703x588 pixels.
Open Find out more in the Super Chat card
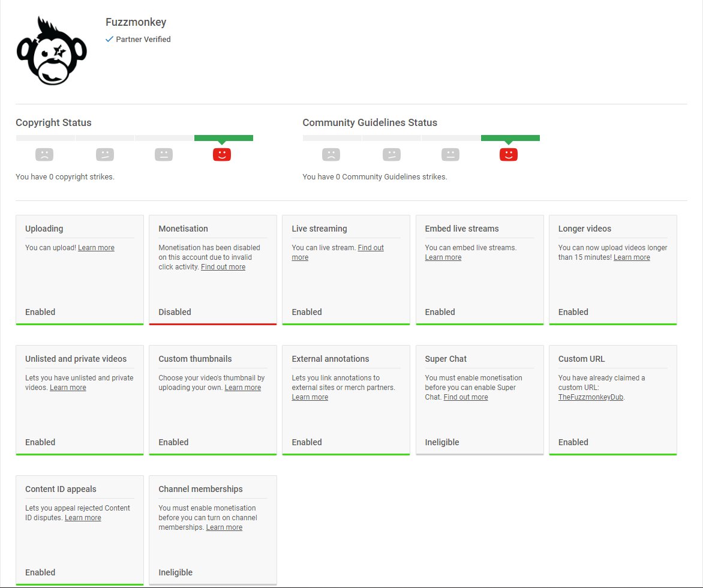(465, 397)
